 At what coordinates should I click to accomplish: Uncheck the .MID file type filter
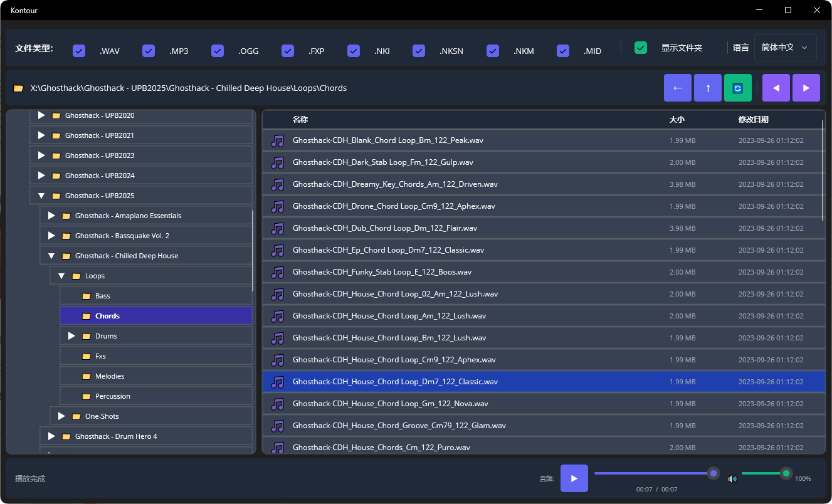pos(563,51)
